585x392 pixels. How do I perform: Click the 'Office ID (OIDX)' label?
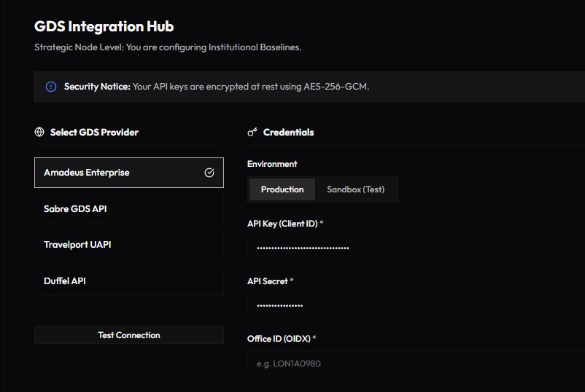coord(279,339)
